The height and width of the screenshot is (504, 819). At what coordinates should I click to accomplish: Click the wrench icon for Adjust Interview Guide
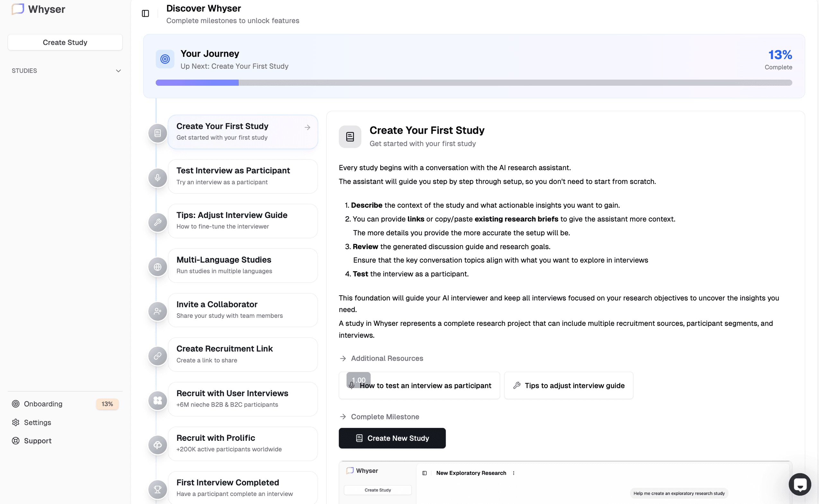coord(157,222)
